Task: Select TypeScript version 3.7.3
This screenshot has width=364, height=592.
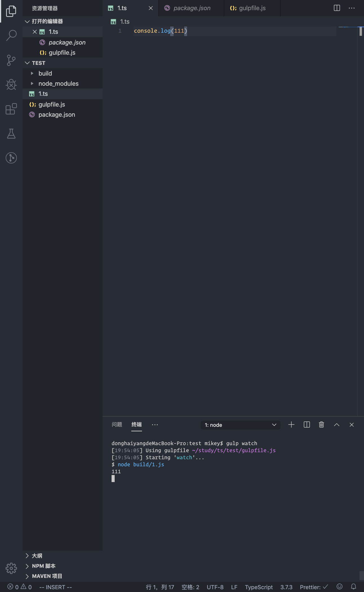Action: point(286,587)
